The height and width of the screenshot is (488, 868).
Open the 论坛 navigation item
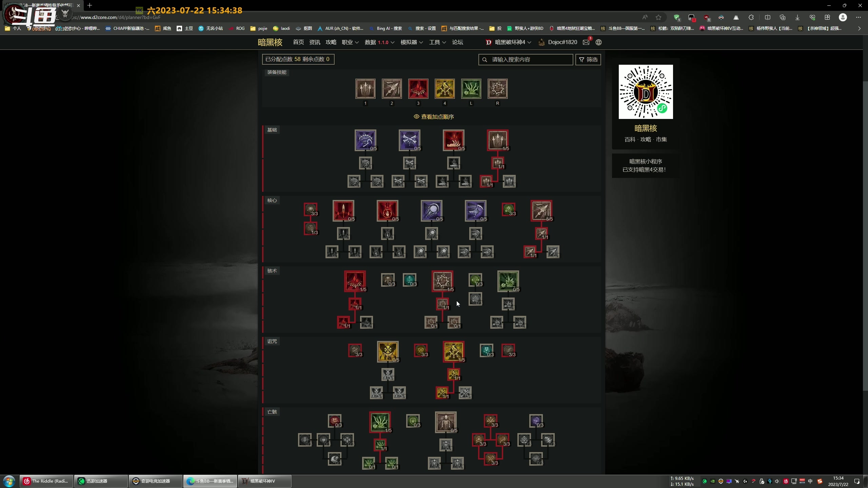pyautogui.click(x=457, y=42)
